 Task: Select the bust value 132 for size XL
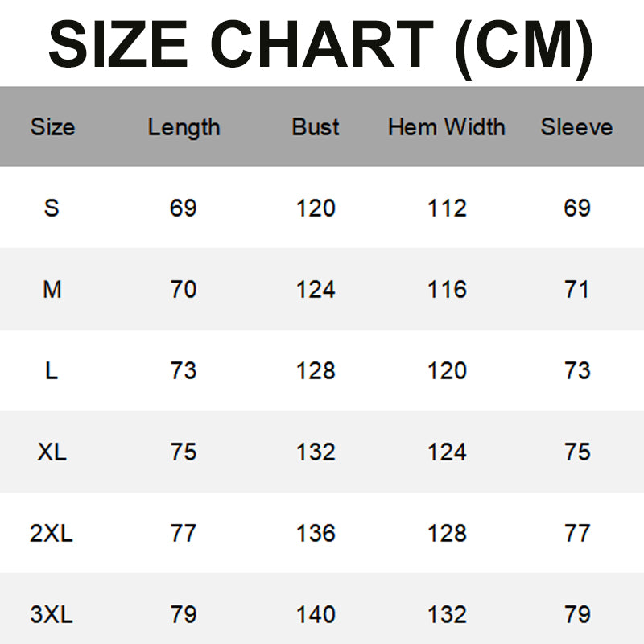click(316, 452)
